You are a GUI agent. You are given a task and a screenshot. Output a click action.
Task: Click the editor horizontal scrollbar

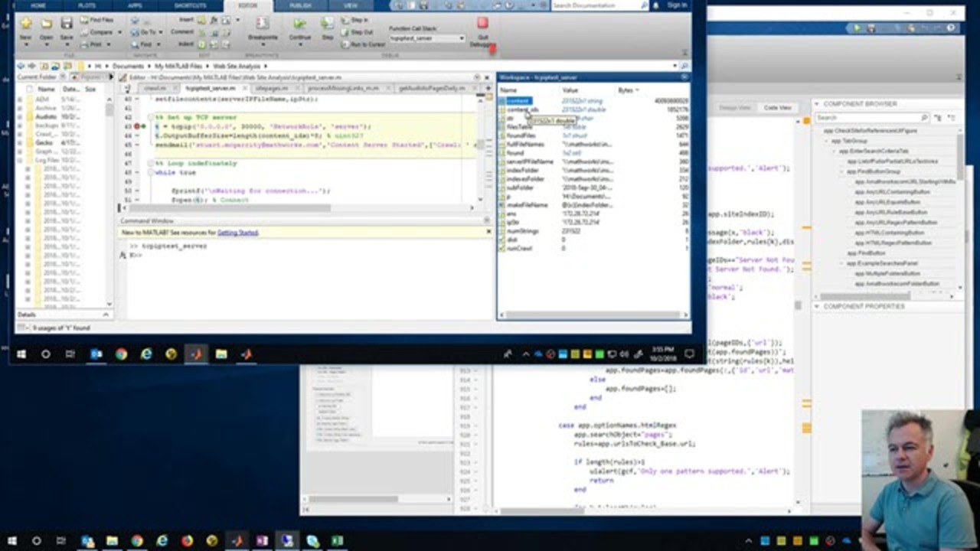click(x=230, y=207)
